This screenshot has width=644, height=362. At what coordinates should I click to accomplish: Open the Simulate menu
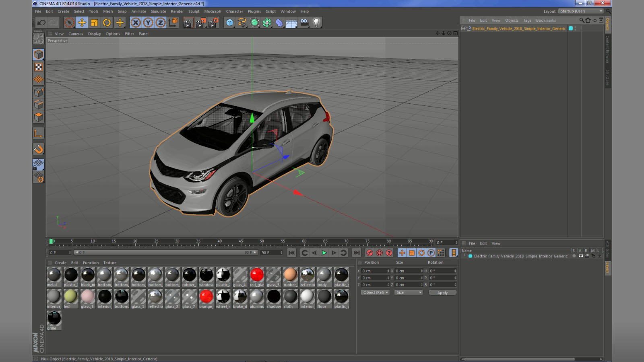158,11
